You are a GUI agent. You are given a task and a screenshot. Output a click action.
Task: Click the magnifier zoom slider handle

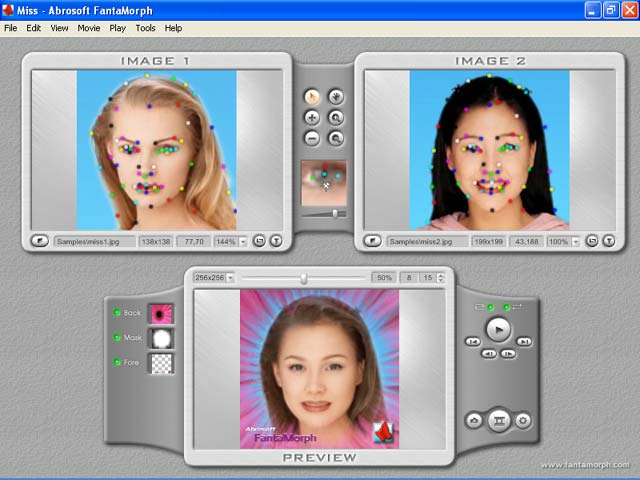335,213
